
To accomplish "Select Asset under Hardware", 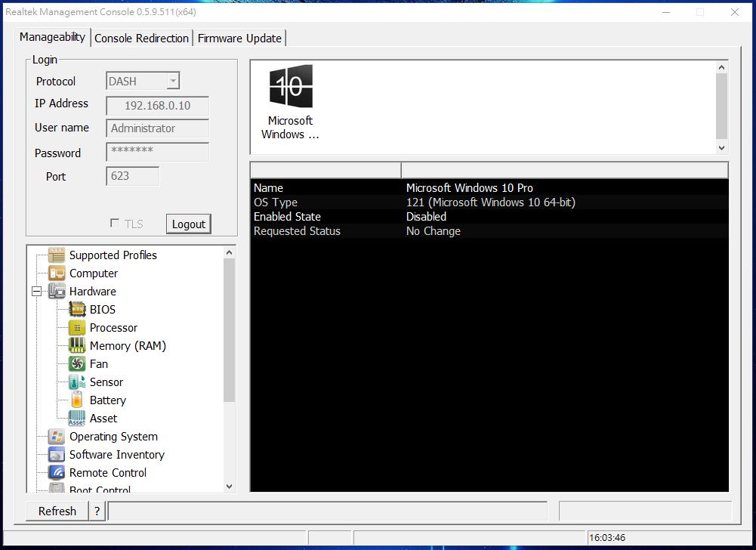I will (103, 419).
